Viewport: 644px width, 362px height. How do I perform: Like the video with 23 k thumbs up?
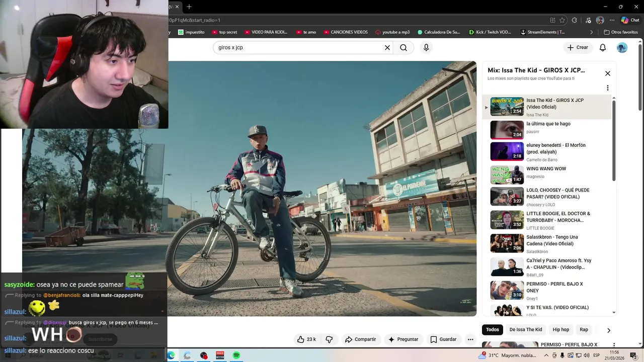pyautogui.click(x=306, y=339)
